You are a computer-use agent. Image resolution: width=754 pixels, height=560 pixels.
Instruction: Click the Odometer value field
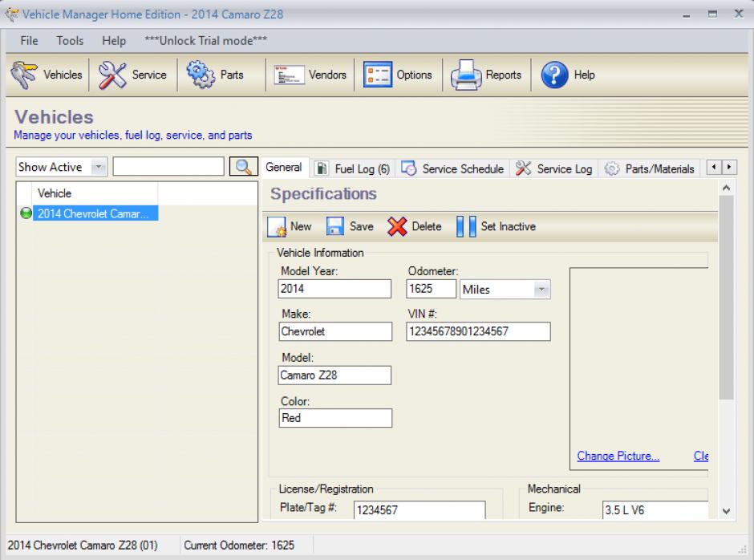pyautogui.click(x=431, y=289)
